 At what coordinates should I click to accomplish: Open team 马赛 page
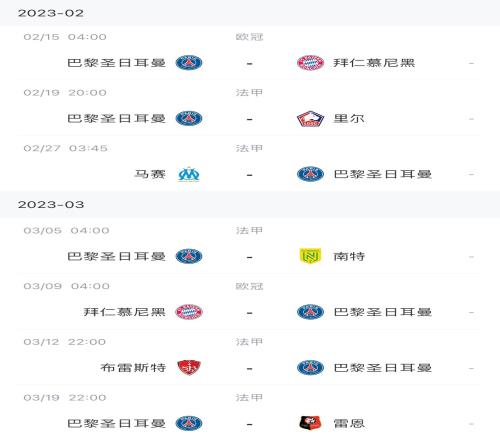pos(150,174)
